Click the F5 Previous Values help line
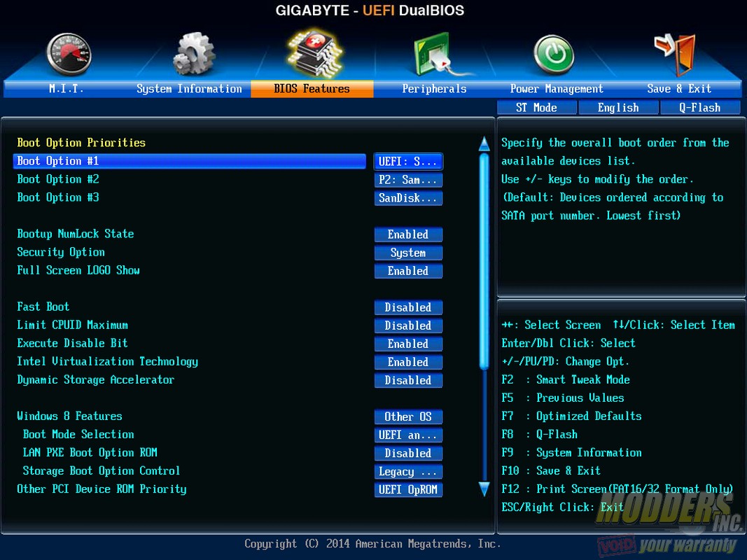The width and height of the screenshot is (747, 560). [563, 398]
